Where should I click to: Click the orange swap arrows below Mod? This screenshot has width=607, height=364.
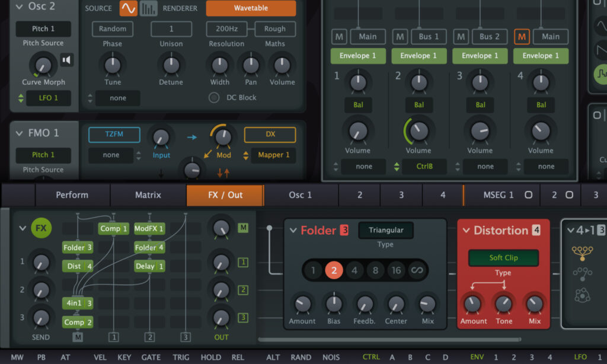[x=223, y=173]
